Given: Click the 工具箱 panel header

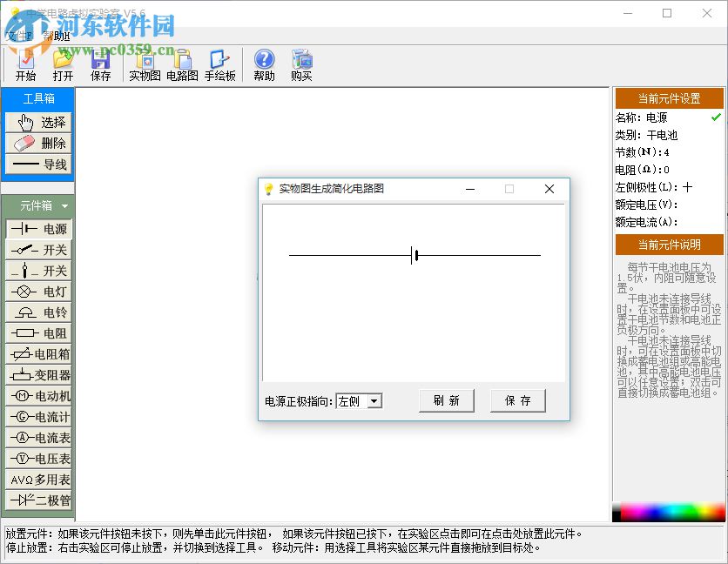Looking at the screenshot, I should 38,98.
